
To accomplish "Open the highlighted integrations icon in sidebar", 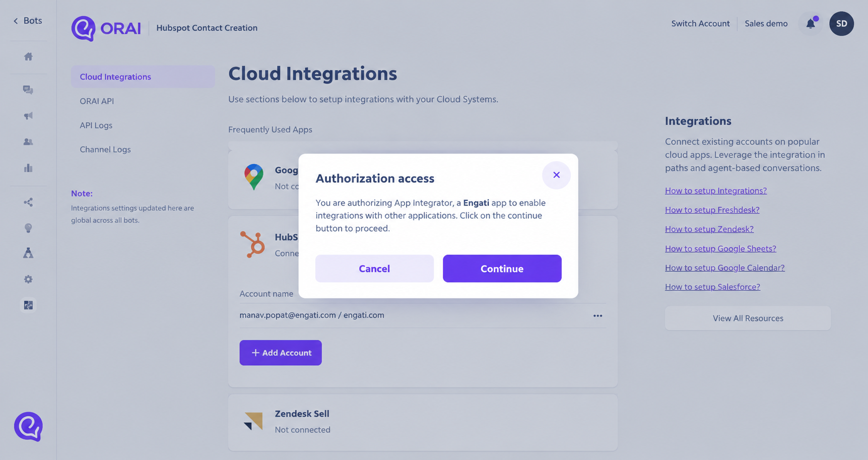I will (28, 305).
